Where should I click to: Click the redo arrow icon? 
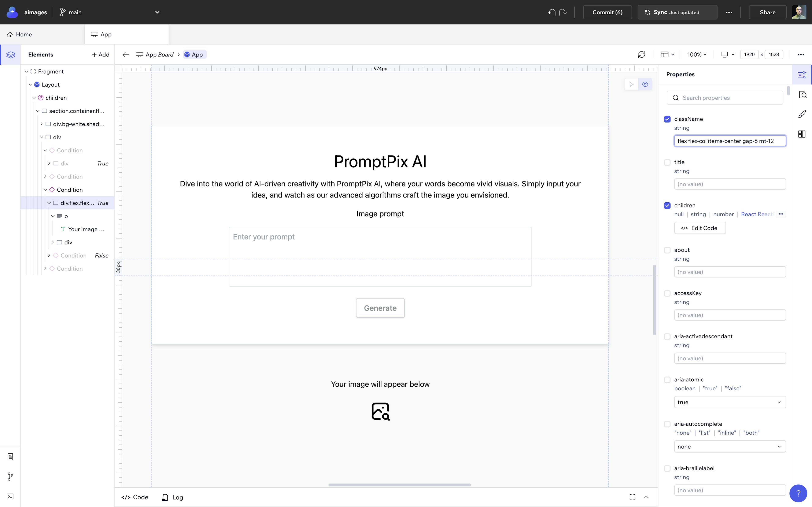[x=563, y=12]
